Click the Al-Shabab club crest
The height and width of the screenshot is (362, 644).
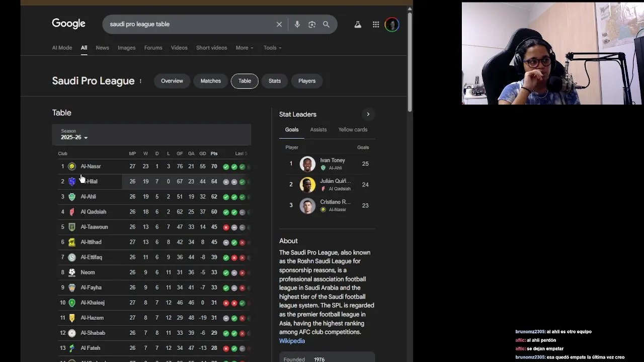coord(72,332)
